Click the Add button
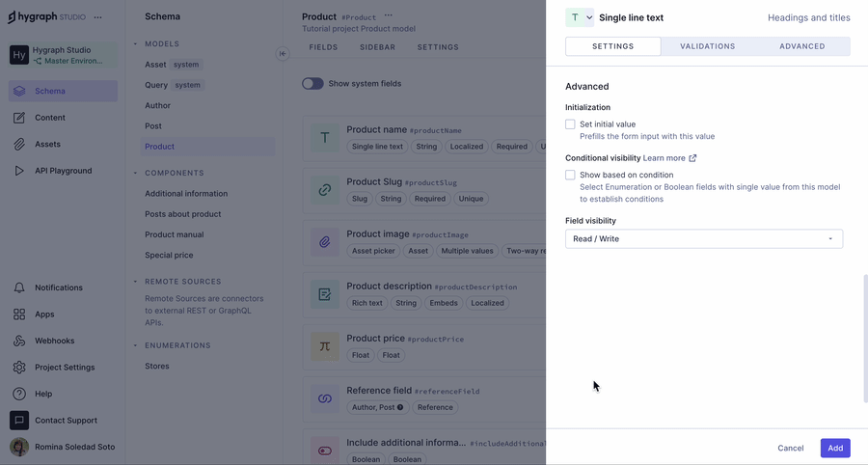Screen dimensions: 868x465 click(x=834, y=448)
